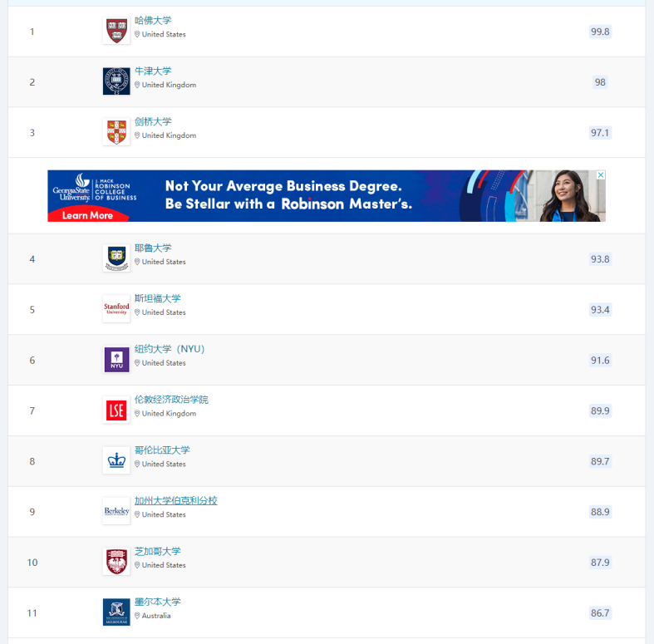This screenshot has width=654, height=644.
Task: Click the Stanford University logo
Action: [116, 308]
